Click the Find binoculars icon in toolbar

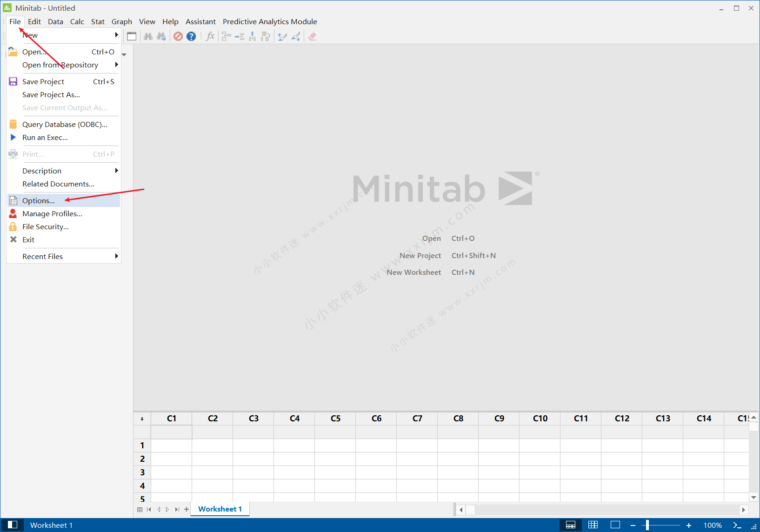coord(148,36)
